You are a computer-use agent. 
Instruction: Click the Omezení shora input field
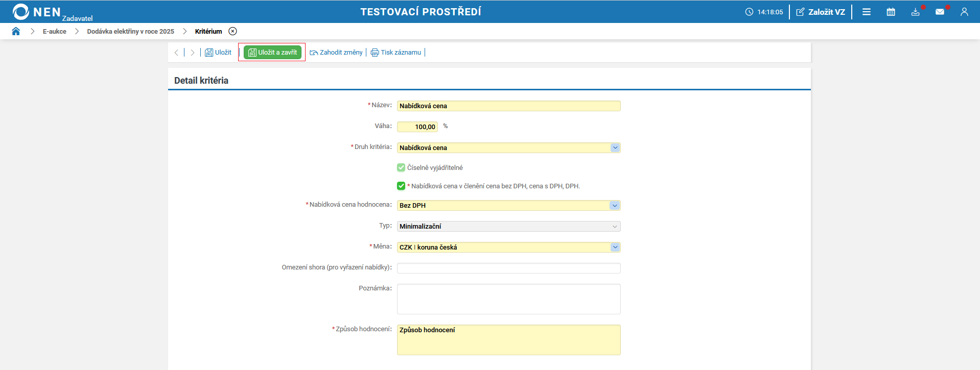508,268
